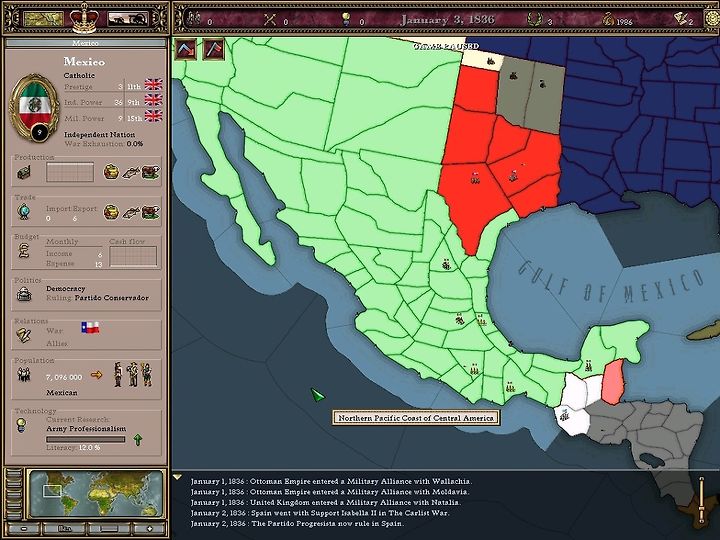Click the light bulb research points icon
The width and height of the screenshot is (720, 540).
click(346, 19)
